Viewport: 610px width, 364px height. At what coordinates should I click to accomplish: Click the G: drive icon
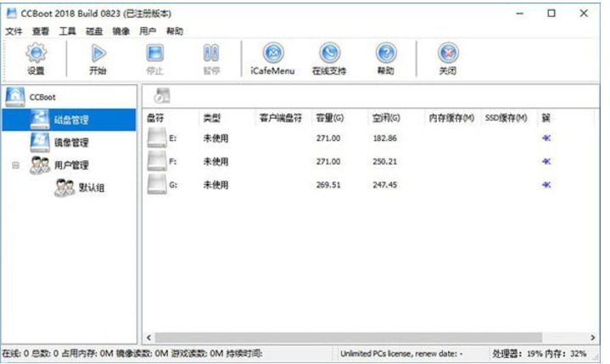[x=157, y=184]
